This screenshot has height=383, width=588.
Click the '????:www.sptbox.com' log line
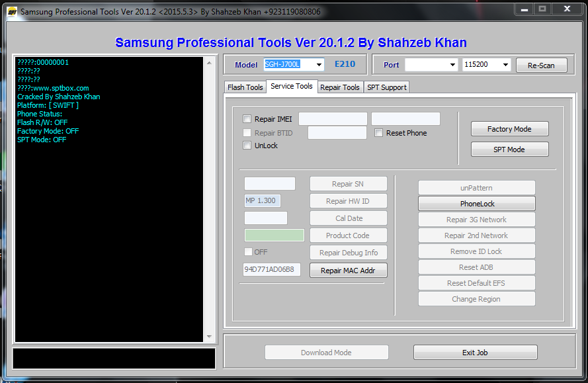53,88
